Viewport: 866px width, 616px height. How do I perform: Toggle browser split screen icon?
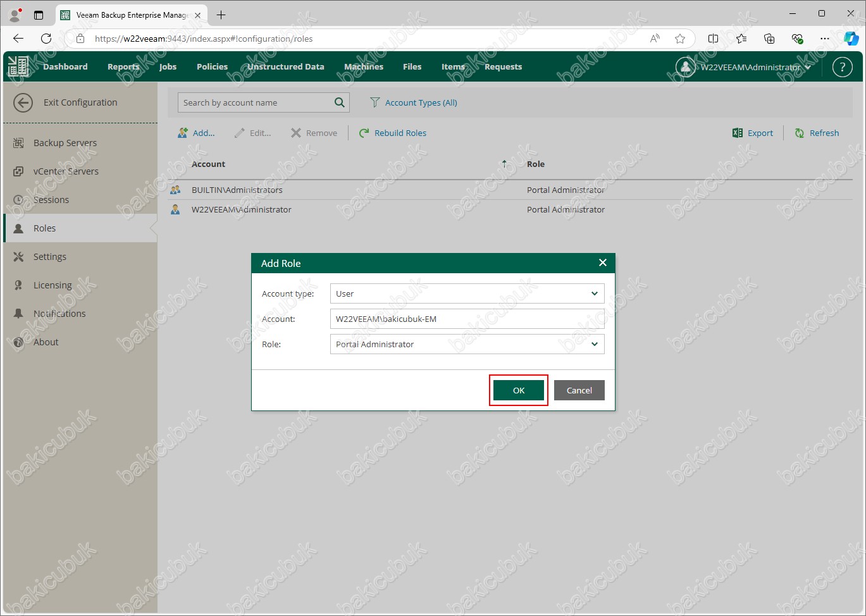(x=713, y=39)
